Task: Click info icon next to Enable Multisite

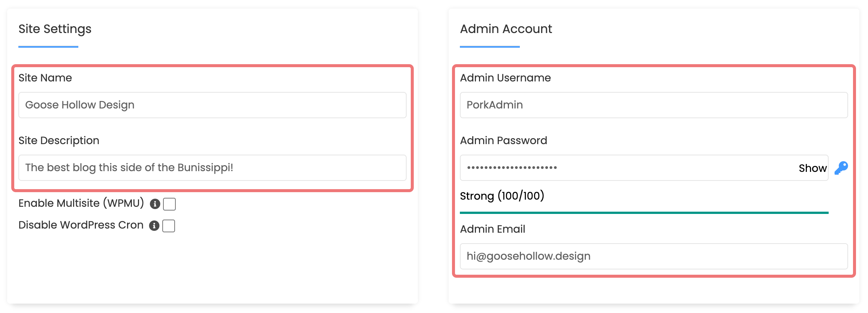Action: [x=155, y=204]
